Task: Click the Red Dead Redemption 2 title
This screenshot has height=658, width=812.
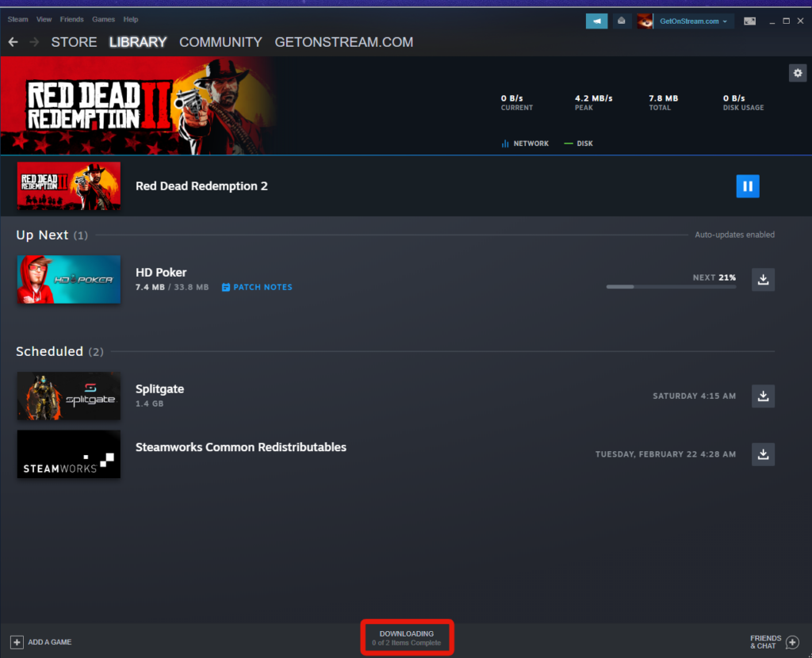Action: 201,186
